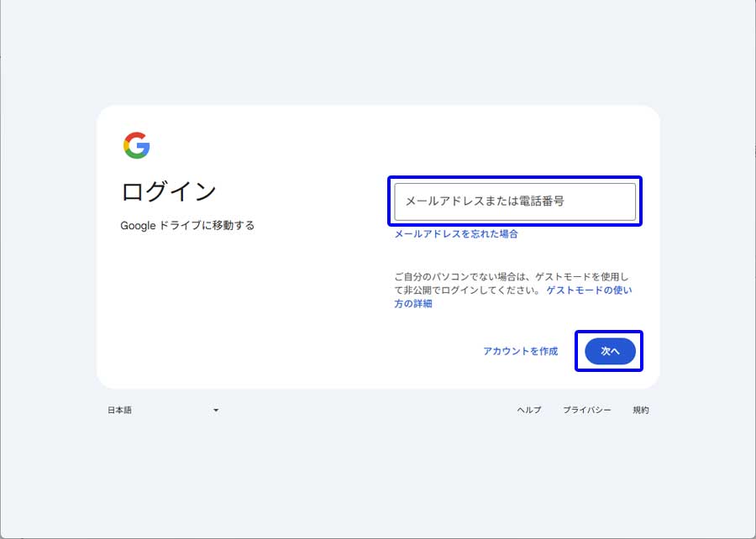Click the language selector's down arrow
The image size is (756, 539).
tap(216, 411)
